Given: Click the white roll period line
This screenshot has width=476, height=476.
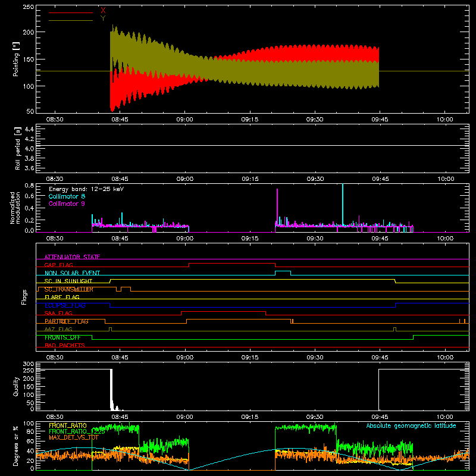Looking at the screenshot, I should click(x=252, y=145).
